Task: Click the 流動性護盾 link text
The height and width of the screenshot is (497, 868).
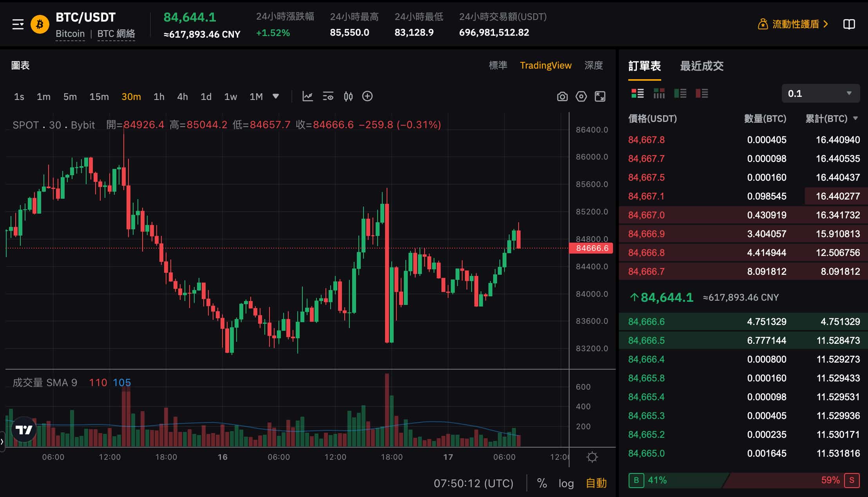Action: pyautogui.click(x=796, y=24)
